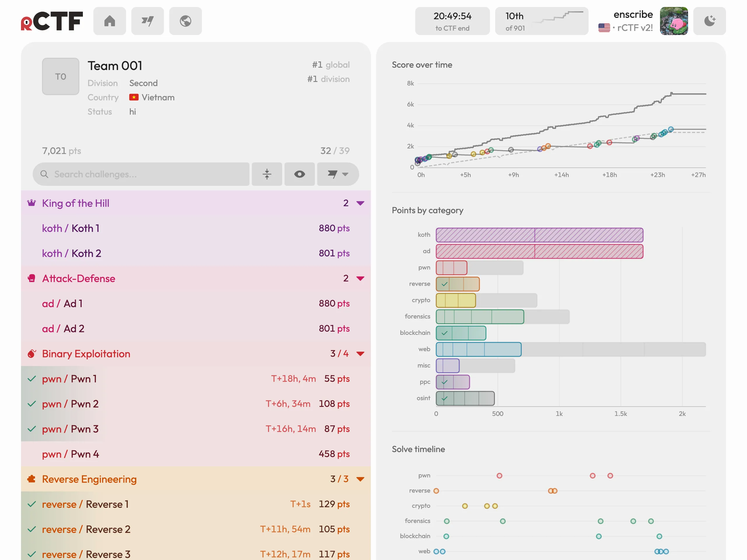Viewport: 747px width, 560px height.
Task: Click the Second division value
Action: point(144,83)
